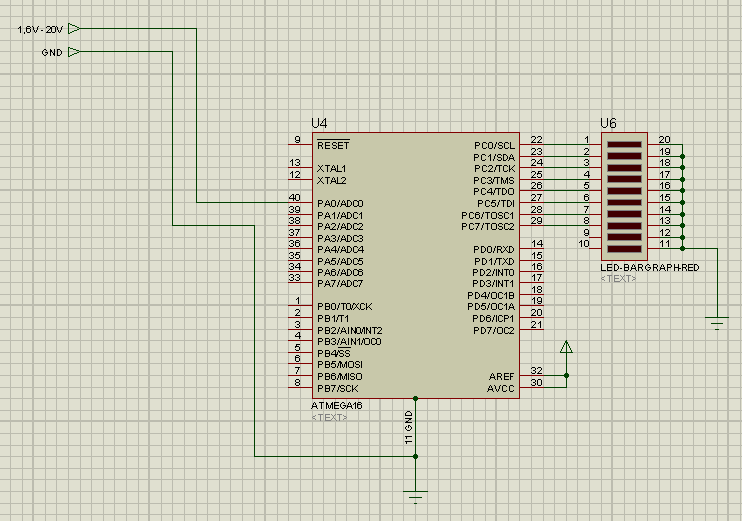
Task: Click the 1.6V-20V input terminal symbol
Action: click(72, 30)
